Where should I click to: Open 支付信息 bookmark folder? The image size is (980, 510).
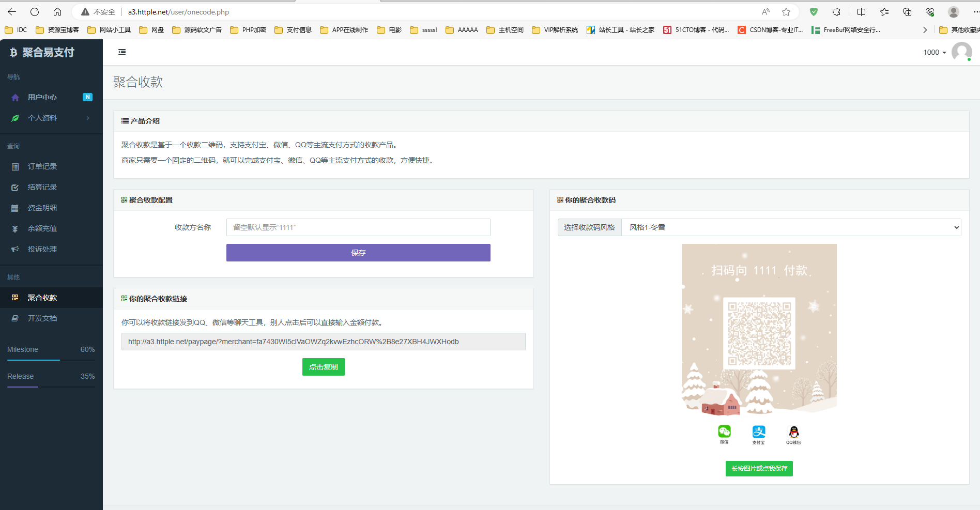(293, 30)
